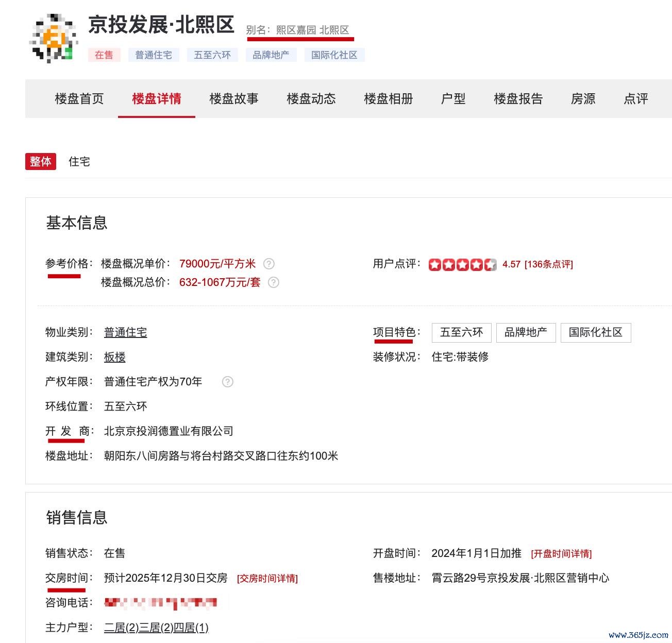Click the 五至六环 tag under title
Image resolution: width=672 pixels, height=643 pixels.
[212, 55]
